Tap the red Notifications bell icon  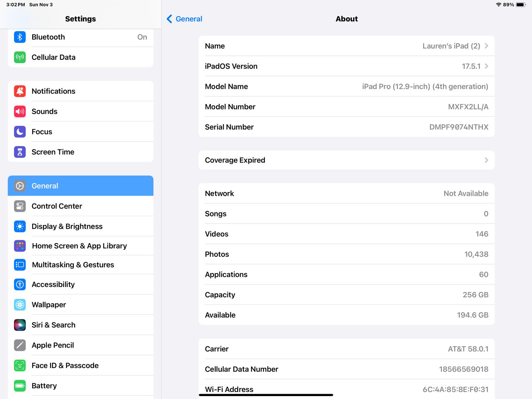[20, 91]
